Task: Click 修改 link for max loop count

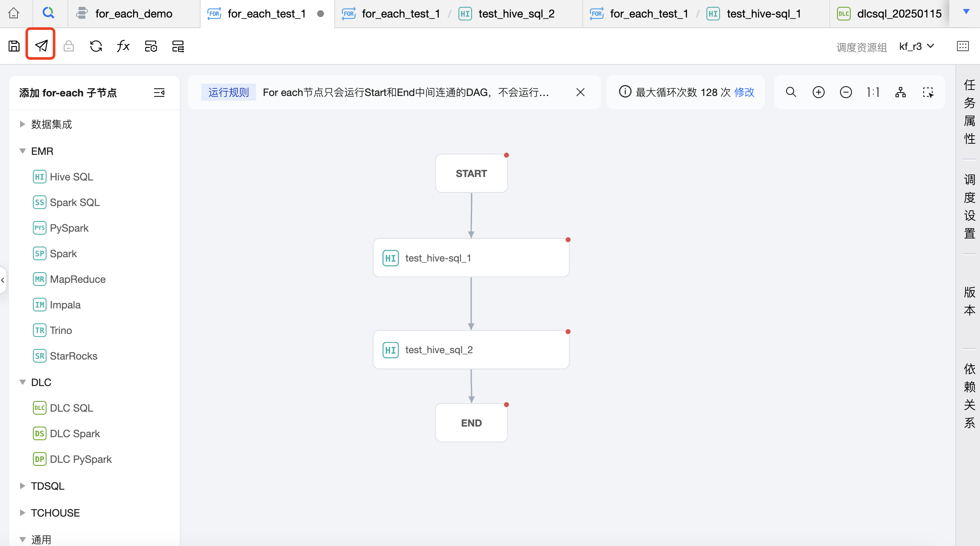Action: coord(744,92)
